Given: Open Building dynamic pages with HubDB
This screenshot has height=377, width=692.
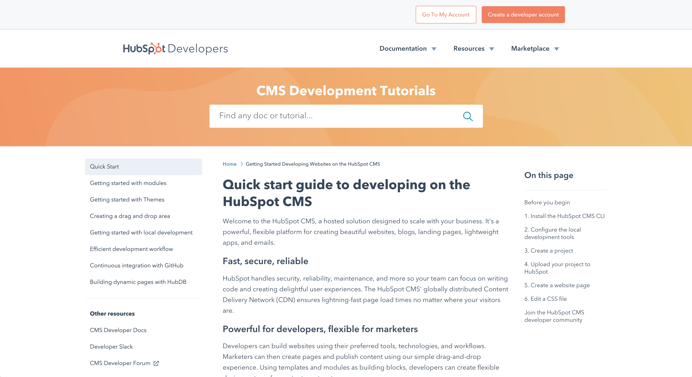Looking at the screenshot, I should click(138, 282).
